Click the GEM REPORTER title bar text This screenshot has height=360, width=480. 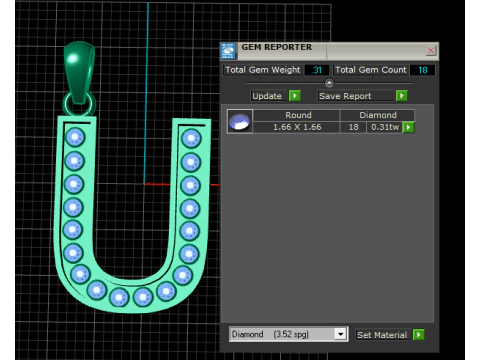277,47
